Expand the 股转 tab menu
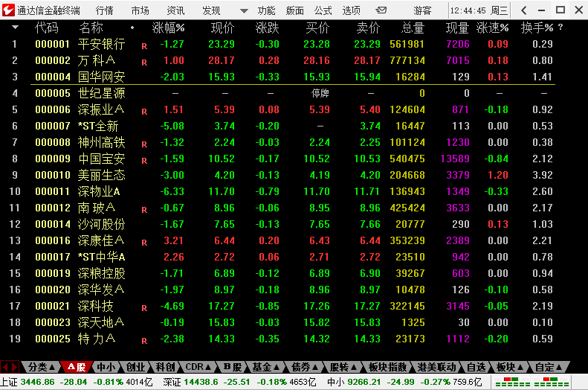 (x=343, y=367)
